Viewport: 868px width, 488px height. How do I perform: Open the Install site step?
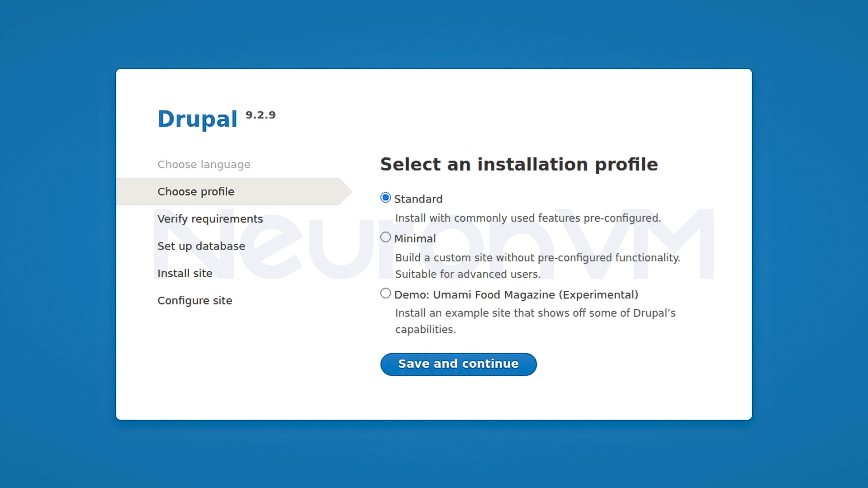185,273
